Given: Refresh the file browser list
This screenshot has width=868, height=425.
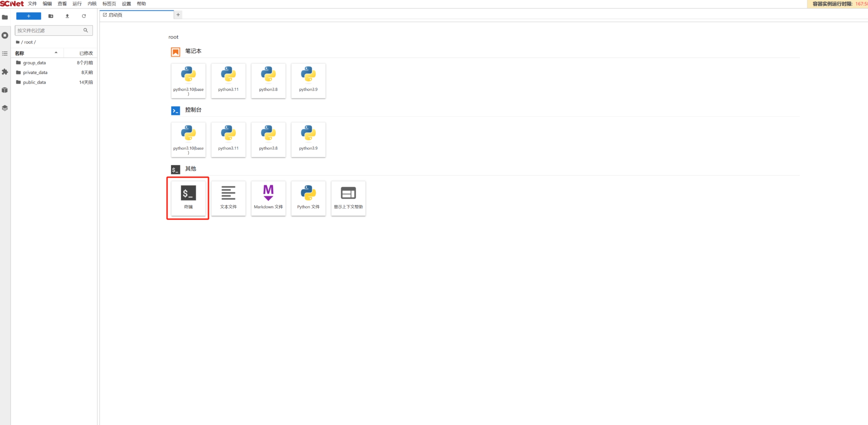Looking at the screenshot, I should pos(84,16).
